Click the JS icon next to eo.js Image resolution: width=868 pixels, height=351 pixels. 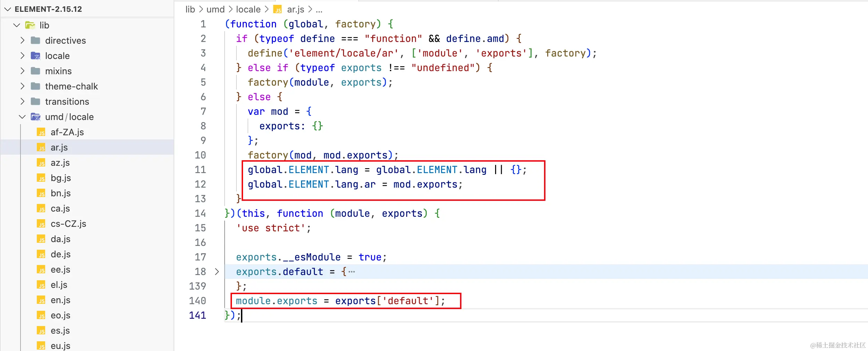click(x=41, y=315)
